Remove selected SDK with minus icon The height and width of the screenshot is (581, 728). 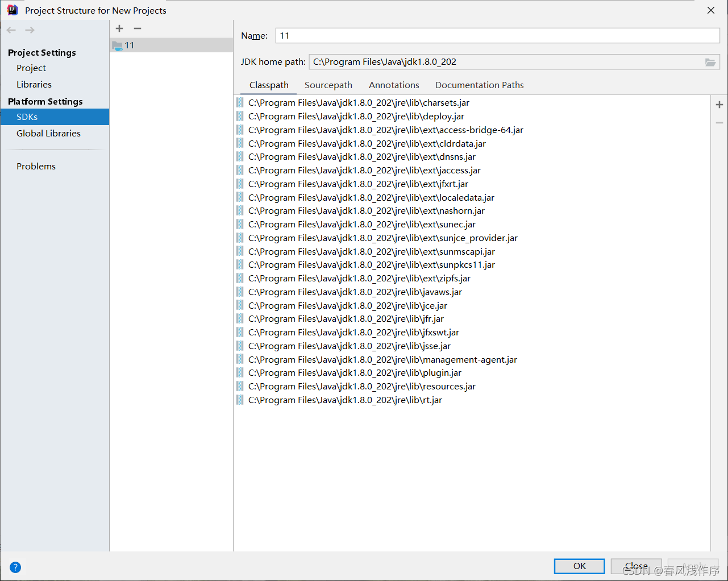138,28
